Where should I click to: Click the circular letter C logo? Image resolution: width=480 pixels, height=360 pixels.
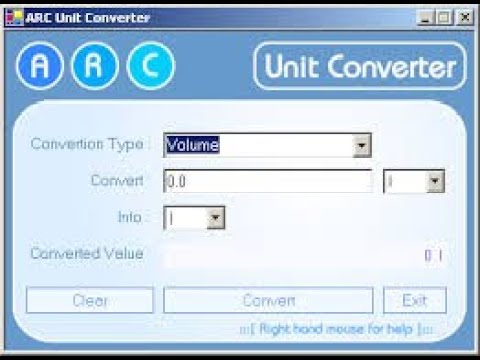click(151, 65)
